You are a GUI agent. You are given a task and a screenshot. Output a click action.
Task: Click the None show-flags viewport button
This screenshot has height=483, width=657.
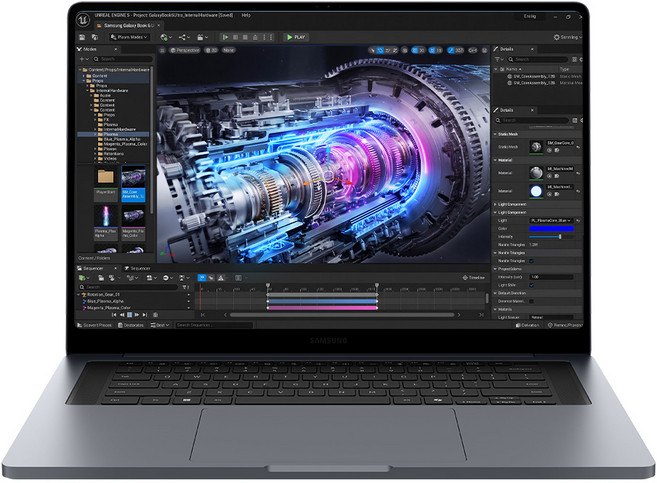point(228,50)
